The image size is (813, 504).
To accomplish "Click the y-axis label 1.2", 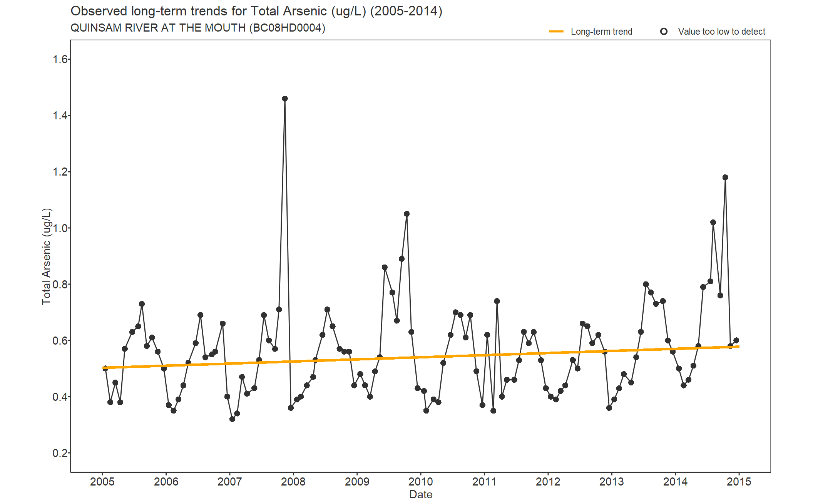I will [60, 172].
